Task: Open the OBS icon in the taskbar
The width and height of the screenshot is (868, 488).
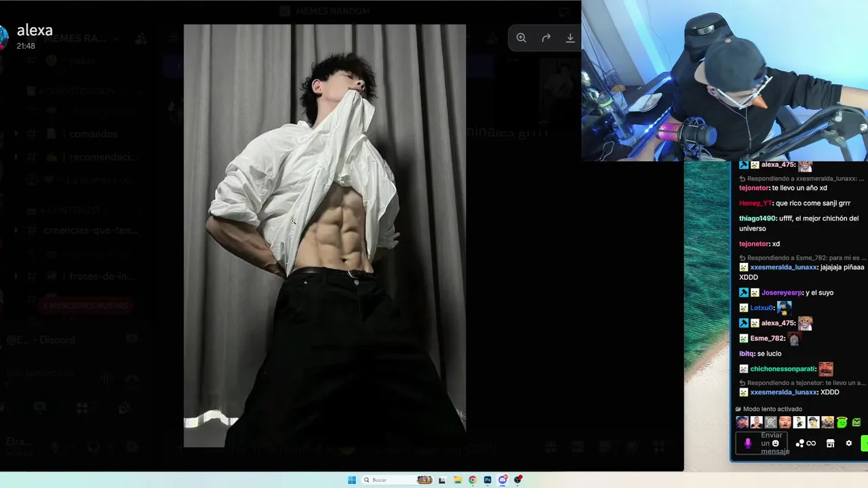Action: [x=518, y=480]
